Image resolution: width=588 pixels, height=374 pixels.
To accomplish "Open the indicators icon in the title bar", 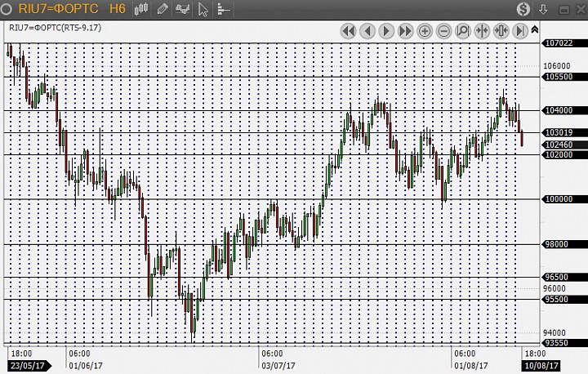I will (183, 9).
